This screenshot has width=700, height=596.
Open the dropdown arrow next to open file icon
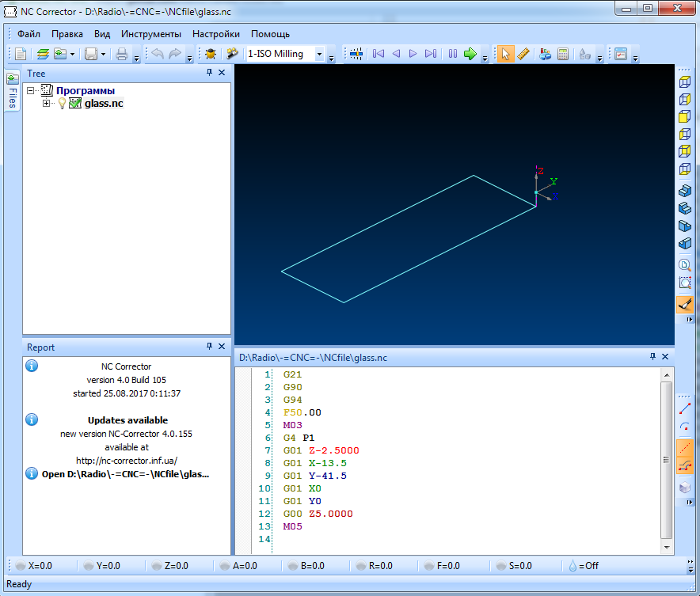(72, 55)
